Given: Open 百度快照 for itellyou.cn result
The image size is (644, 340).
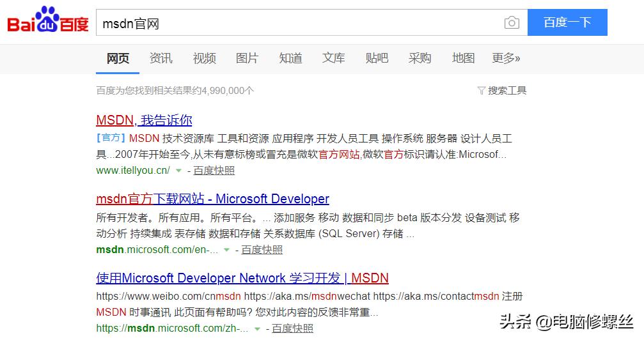Looking at the screenshot, I should 214,171.
